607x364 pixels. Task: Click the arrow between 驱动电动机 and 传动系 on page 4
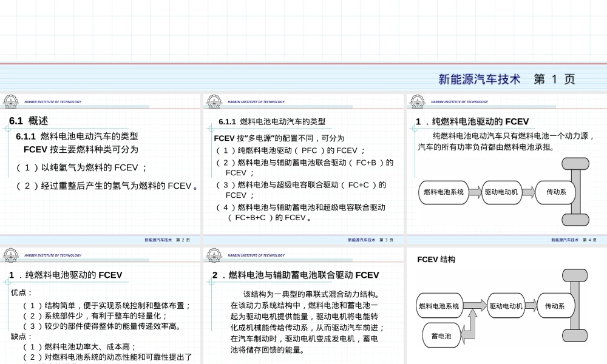529,192
